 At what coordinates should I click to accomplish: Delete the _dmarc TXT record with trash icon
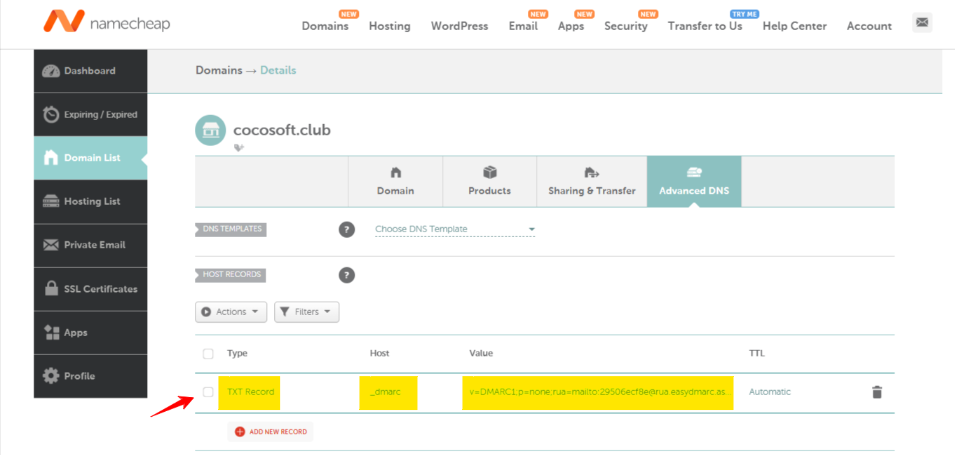pos(877,392)
